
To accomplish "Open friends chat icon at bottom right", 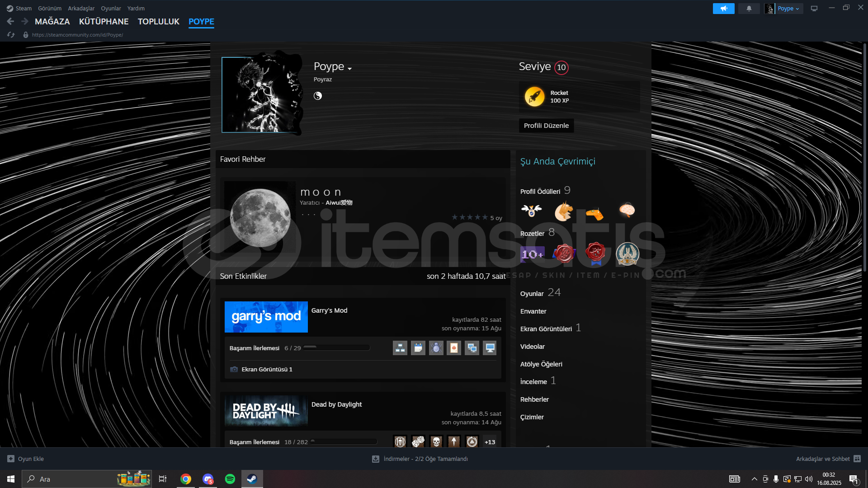I will tap(857, 459).
